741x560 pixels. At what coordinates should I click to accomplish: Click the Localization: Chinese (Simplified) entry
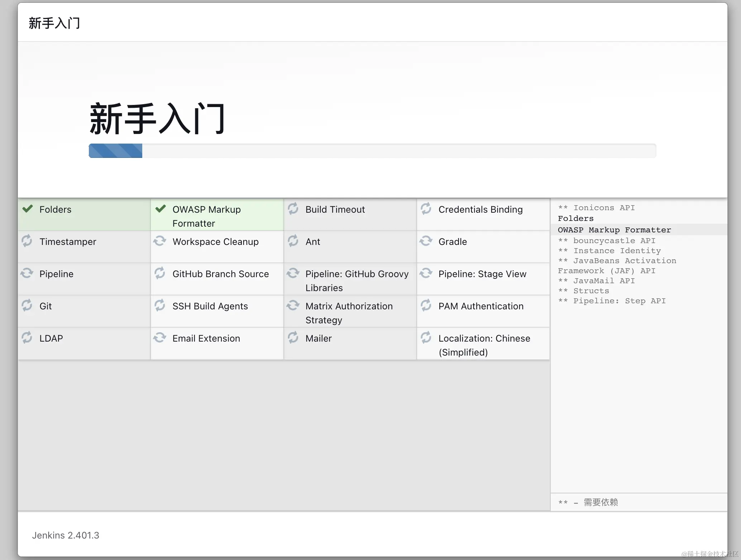coord(484,345)
